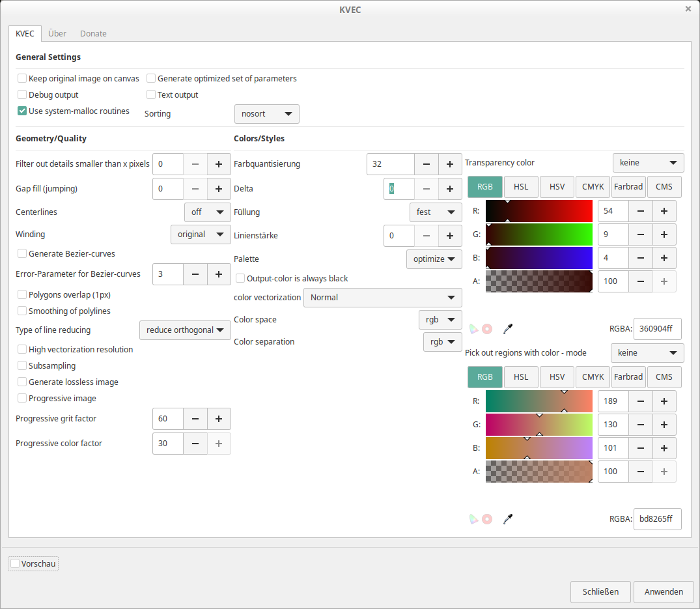Select Farbrad mode for Transparency color
The width and height of the screenshot is (700, 609).
[628, 187]
